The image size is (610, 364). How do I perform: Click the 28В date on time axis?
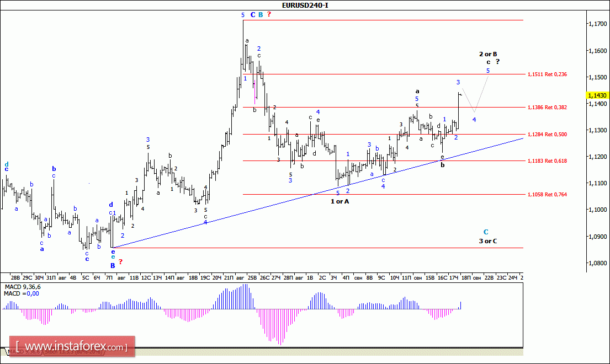pyautogui.click(x=15, y=278)
